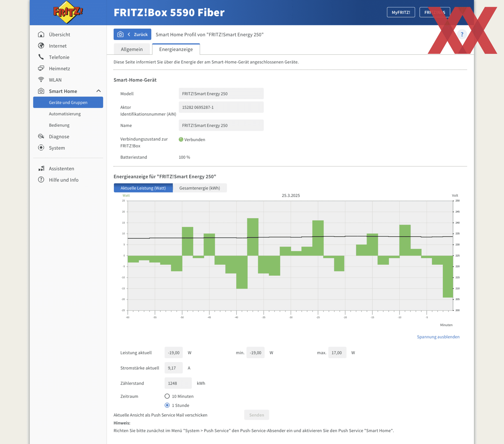
Task: Show Aktuelle Leistung (Watt) chart
Action: 143,188
